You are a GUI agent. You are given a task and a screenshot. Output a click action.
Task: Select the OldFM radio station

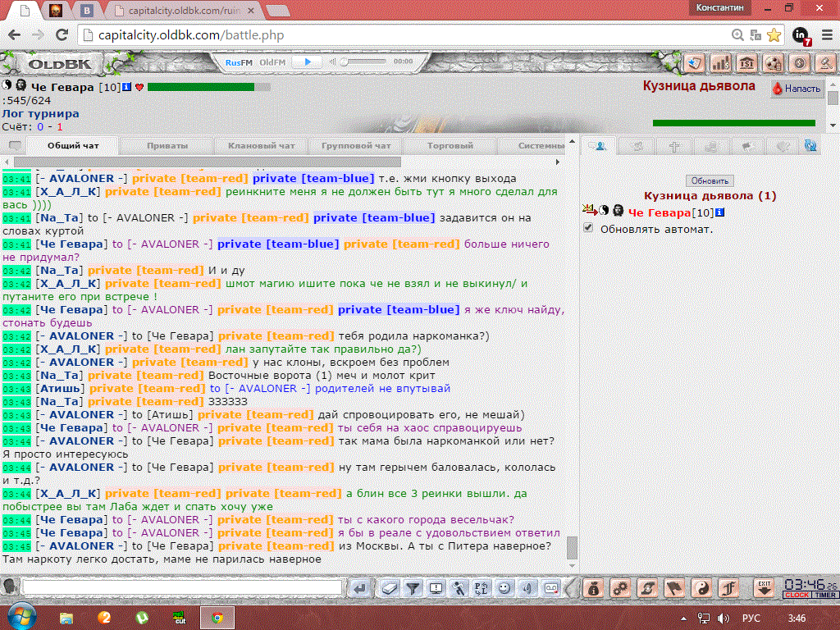pyautogui.click(x=272, y=62)
